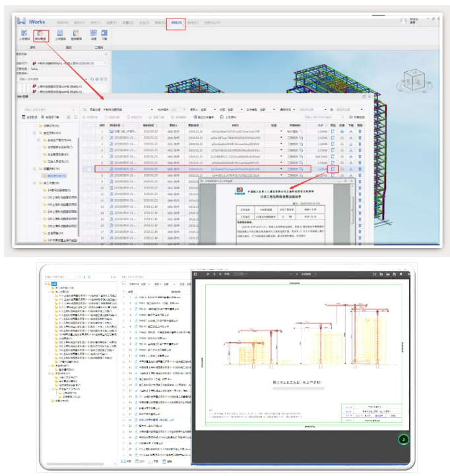Click the folder search field in data manager
The height and width of the screenshot is (476, 450).
(x=49, y=109)
